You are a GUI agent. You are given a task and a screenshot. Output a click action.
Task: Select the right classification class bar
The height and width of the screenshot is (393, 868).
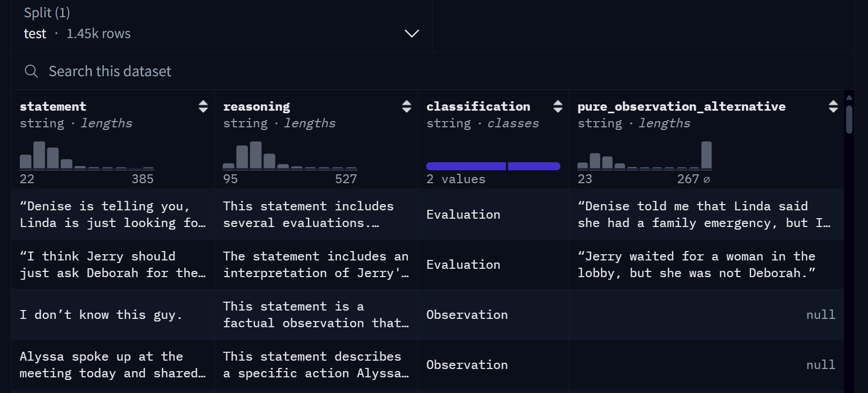(x=534, y=166)
